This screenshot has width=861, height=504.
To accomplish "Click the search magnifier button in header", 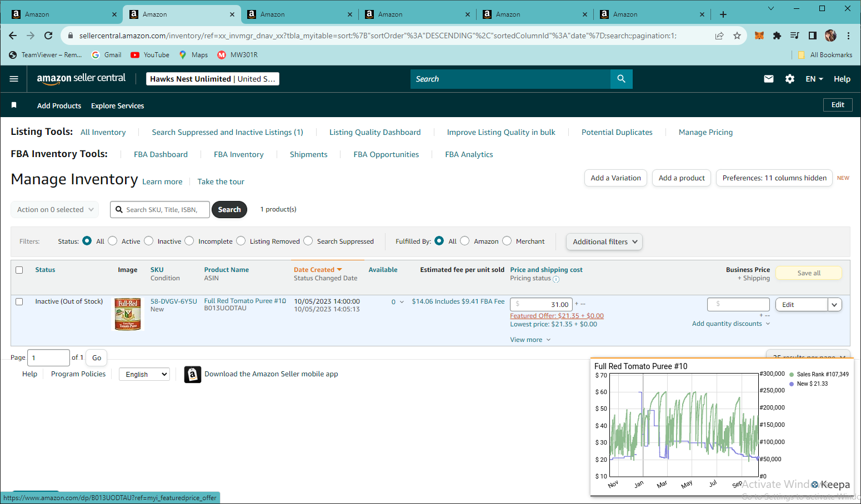I will point(621,79).
